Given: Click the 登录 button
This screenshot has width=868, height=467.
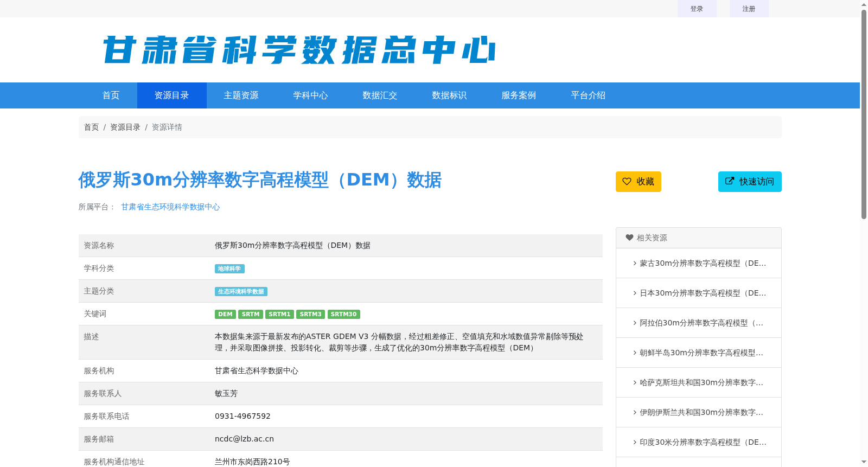Looking at the screenshot, I should pos(697,9).
